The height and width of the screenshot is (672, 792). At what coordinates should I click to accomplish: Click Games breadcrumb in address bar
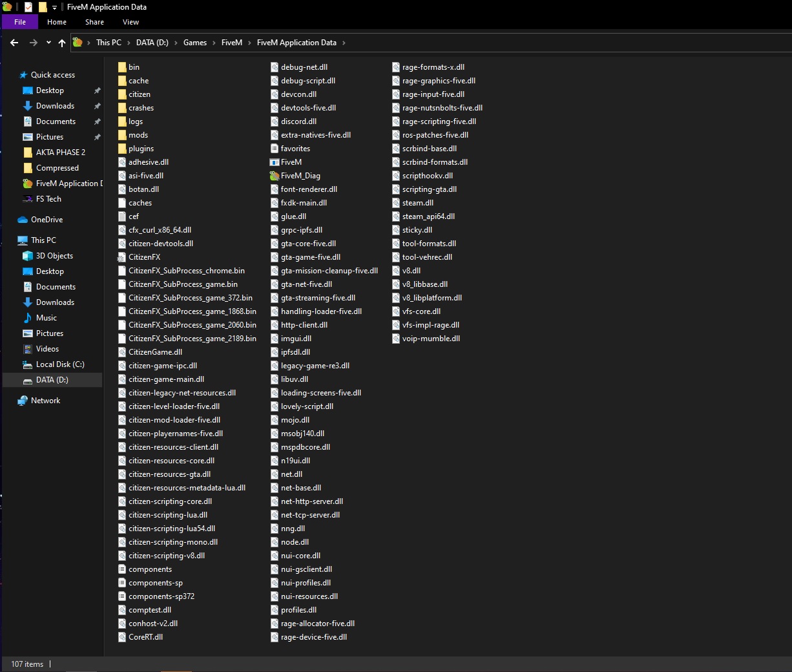click(x=195, y=43)
